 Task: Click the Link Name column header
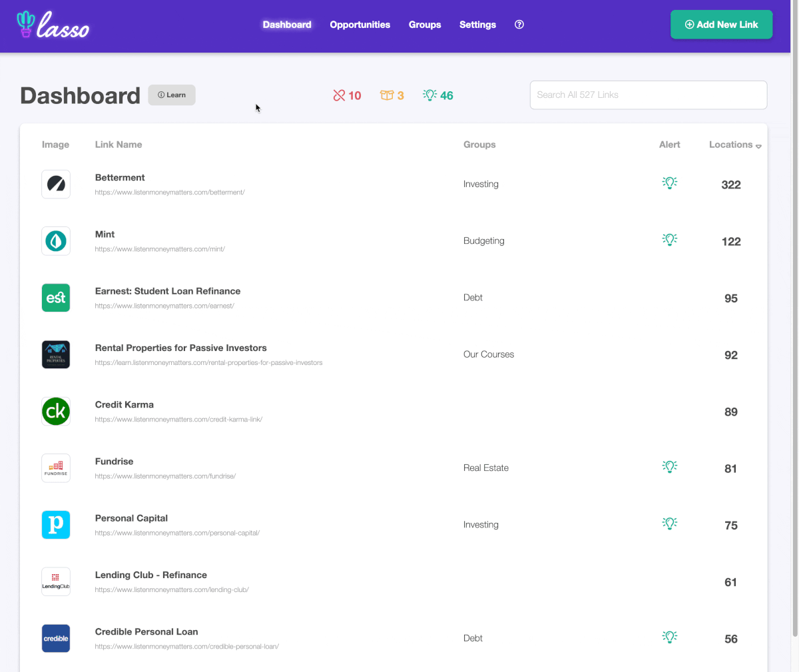point(119,145)
